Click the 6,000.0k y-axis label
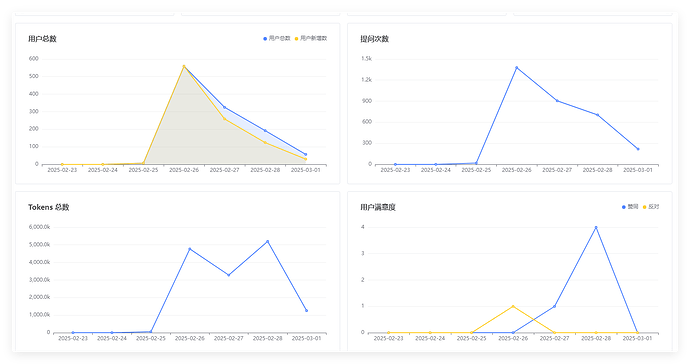Screen dimensions: 690x364 tap(40, 227)
